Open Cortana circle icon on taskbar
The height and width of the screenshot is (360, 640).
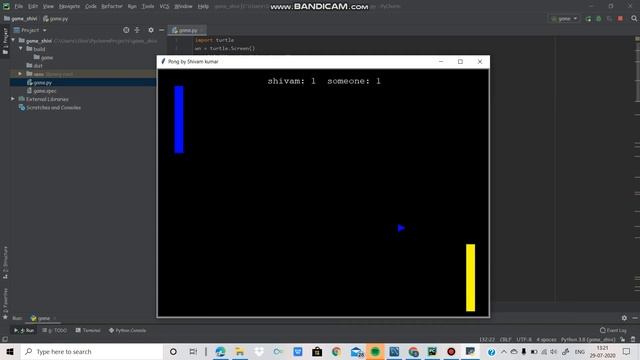click(x=173, y=351)
